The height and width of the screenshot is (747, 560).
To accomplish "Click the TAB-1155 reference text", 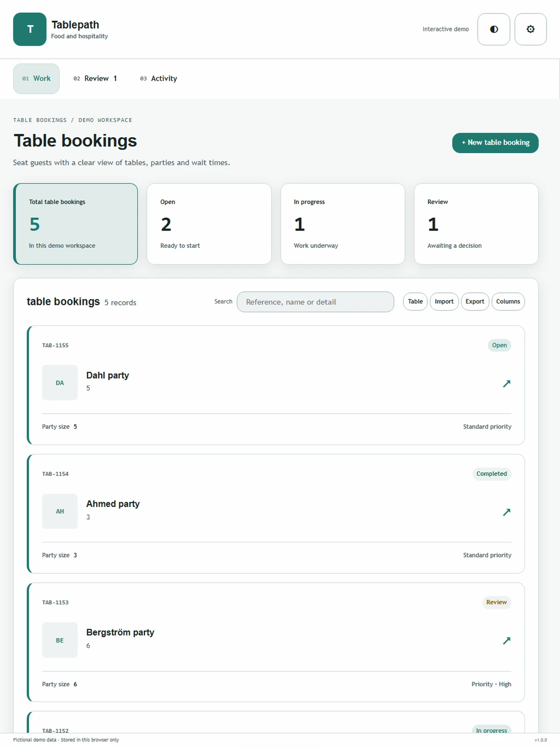I will coord(55,345).
